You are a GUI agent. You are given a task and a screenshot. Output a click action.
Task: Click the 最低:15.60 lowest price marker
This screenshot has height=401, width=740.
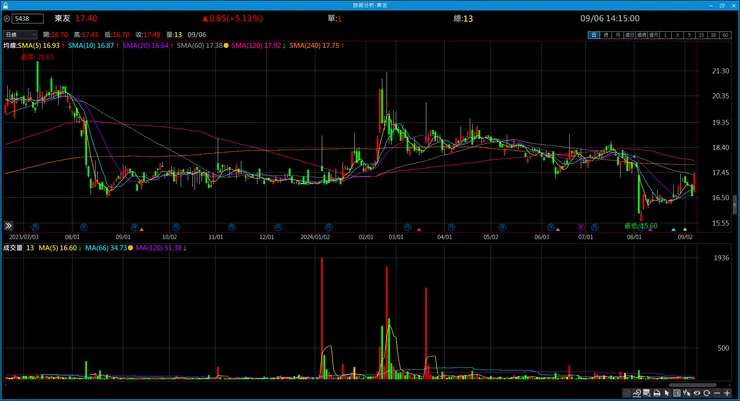[x=641, y=226]
